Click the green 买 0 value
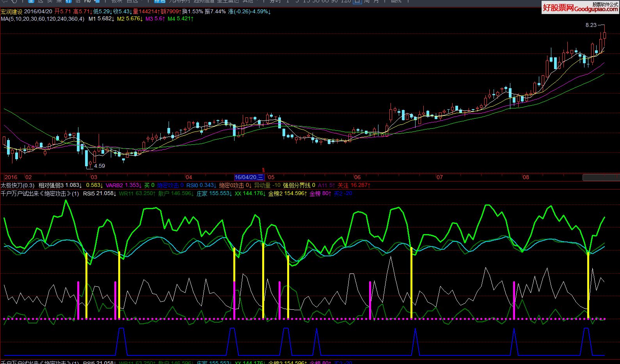 click(149, 185)
